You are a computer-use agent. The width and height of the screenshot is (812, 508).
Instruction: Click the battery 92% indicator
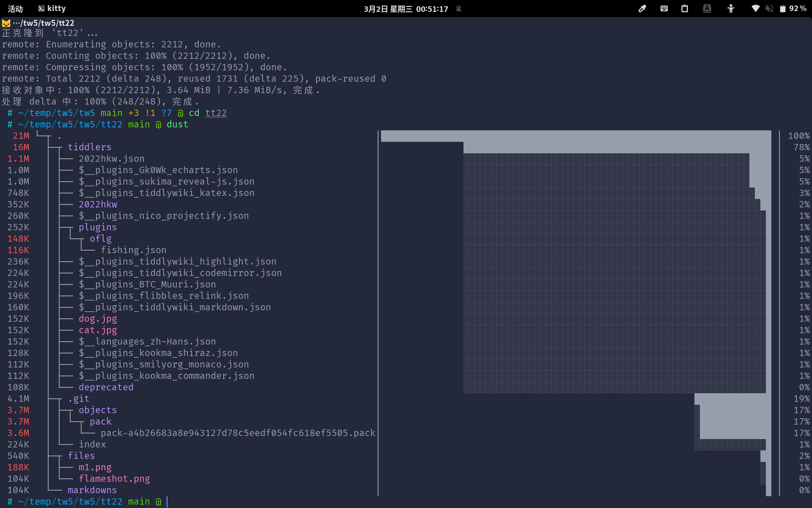click(793, 8)
